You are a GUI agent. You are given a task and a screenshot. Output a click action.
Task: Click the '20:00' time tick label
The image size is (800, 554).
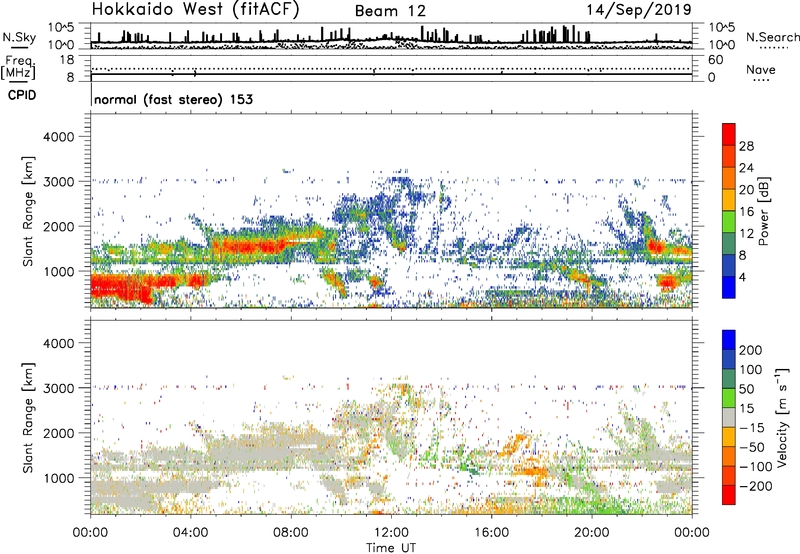pyautogui.click(x=592, y=533)
